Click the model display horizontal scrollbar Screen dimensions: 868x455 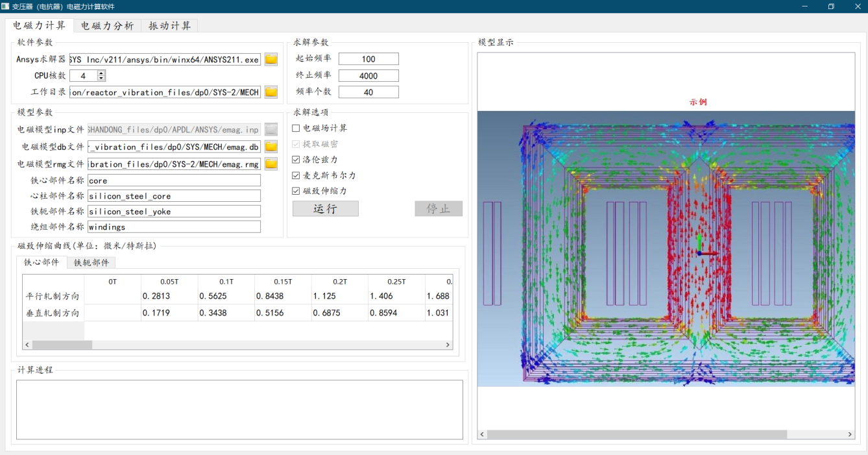pos(636,434)
